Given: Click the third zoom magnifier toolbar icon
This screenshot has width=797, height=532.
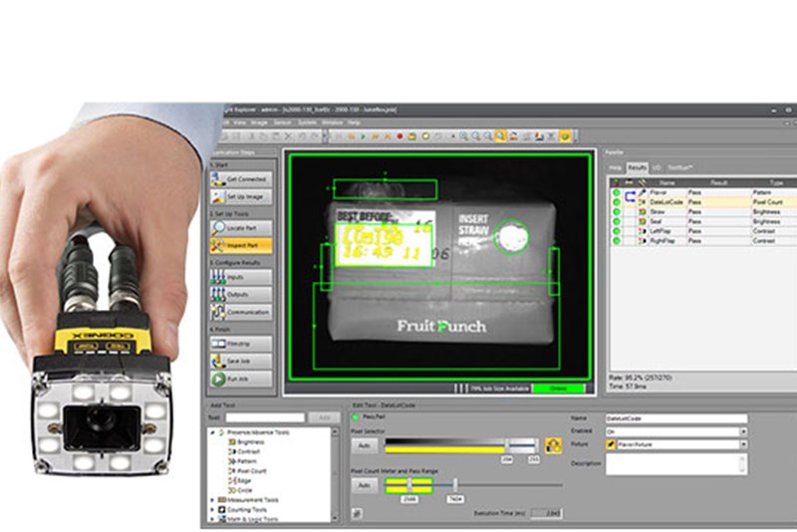Looking at the screenshot, I should coord(488,136).
